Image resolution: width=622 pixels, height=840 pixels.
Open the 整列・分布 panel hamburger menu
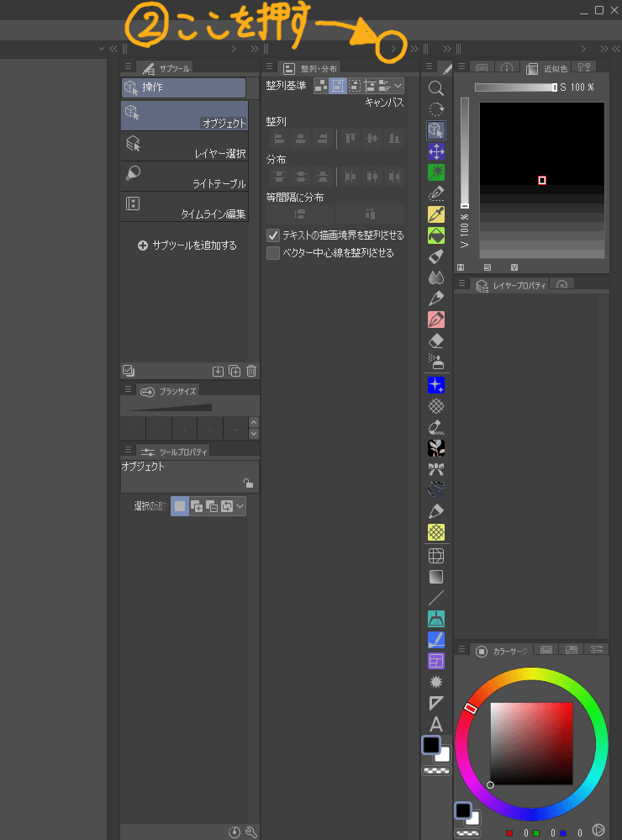tap(269, 66)
